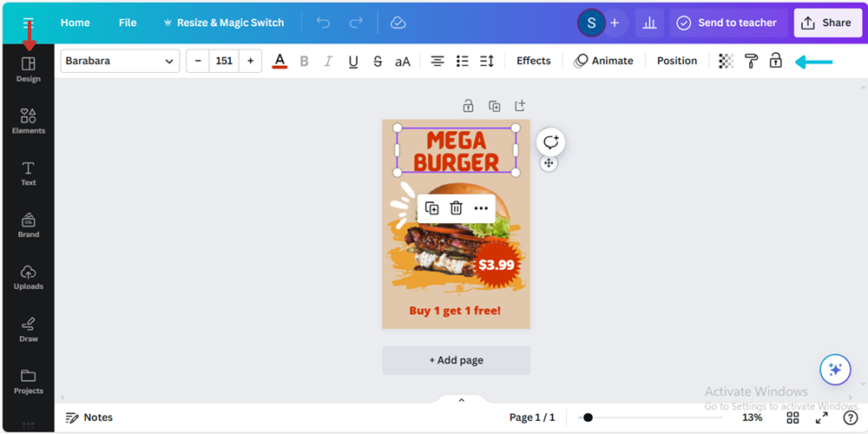Image resolution: width=868 pixels, height=434 pixels.
Task: Click the 13% zoom level
Action: click(753, 418)
